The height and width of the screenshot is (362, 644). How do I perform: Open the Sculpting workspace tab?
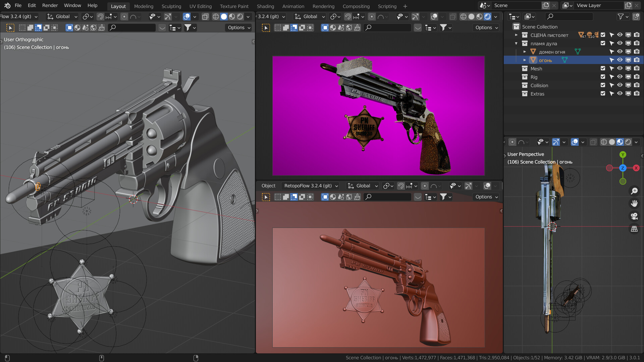[x=171, y=6]
